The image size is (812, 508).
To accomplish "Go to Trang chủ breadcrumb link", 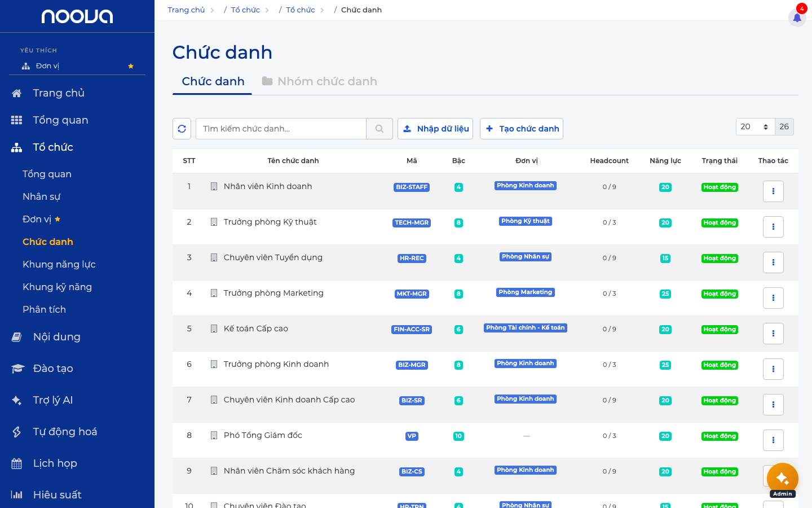I will point(186,10).
